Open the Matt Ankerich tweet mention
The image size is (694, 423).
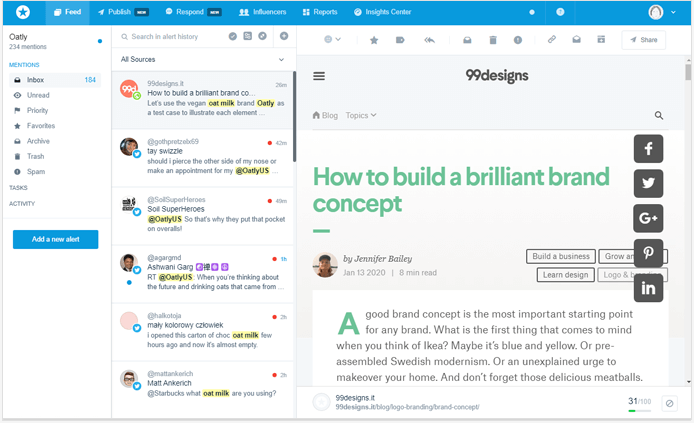tap(203, 389)
